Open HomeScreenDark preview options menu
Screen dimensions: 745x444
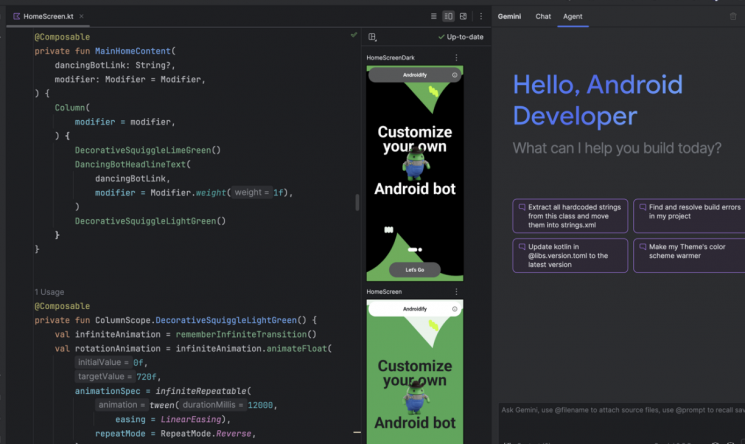[x=456, y=58]
